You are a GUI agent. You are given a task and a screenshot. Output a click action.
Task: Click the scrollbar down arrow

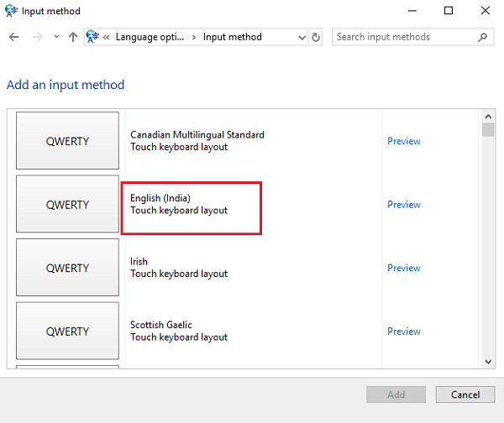(x=488, y=361)
